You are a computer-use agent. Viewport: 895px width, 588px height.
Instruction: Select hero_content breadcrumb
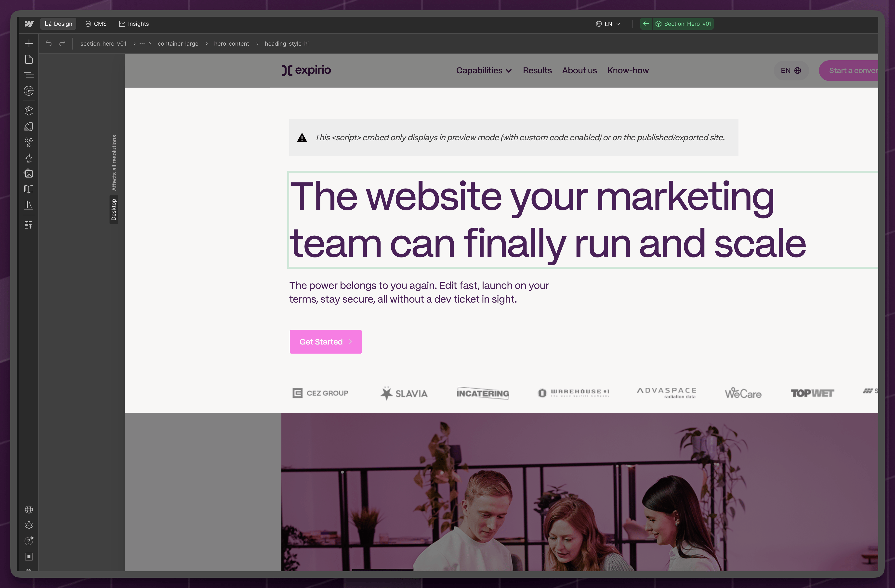click(232, 44)
